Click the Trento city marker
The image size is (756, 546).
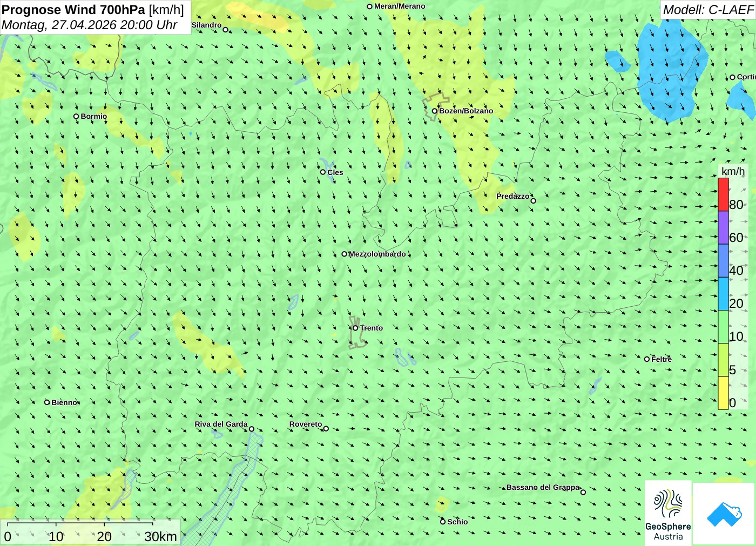click(x=355, y=328)
